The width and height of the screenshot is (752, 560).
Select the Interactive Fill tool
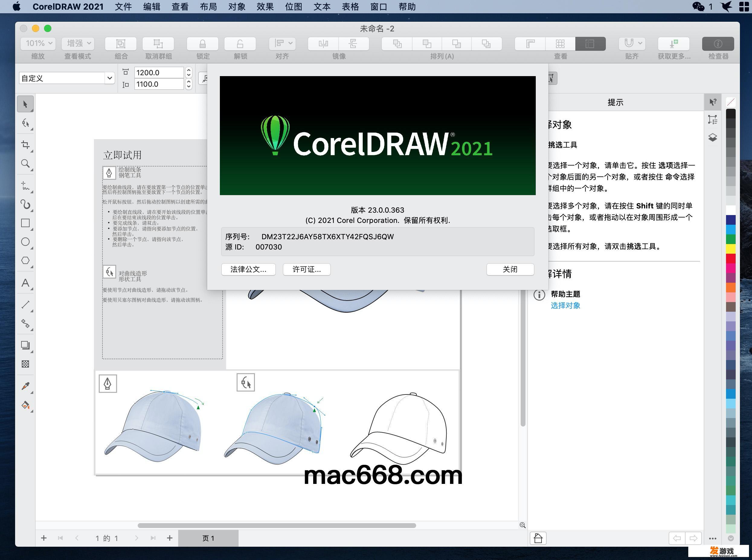pos(25,405)
